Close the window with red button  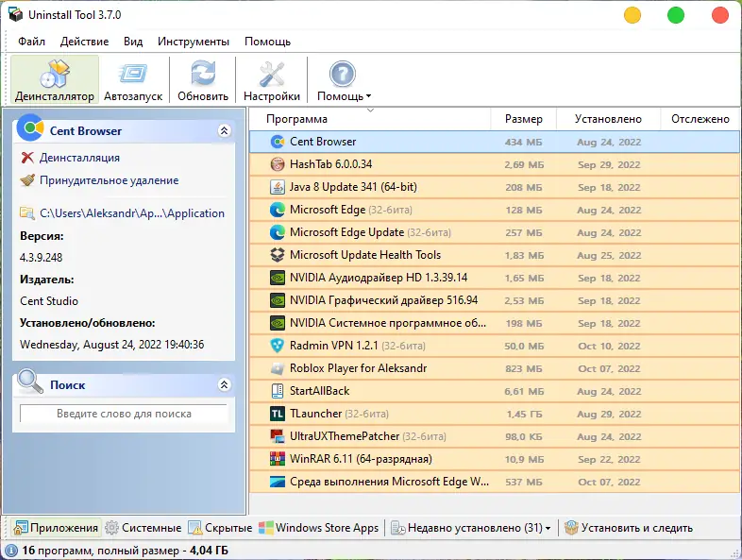coord(720,15)
